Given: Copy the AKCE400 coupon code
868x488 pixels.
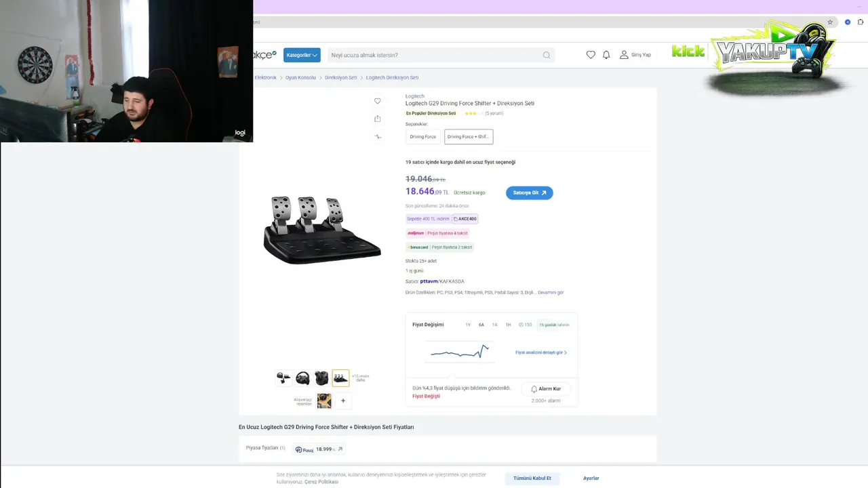Looking at the screenshot, I should click(x=465, y=219).
